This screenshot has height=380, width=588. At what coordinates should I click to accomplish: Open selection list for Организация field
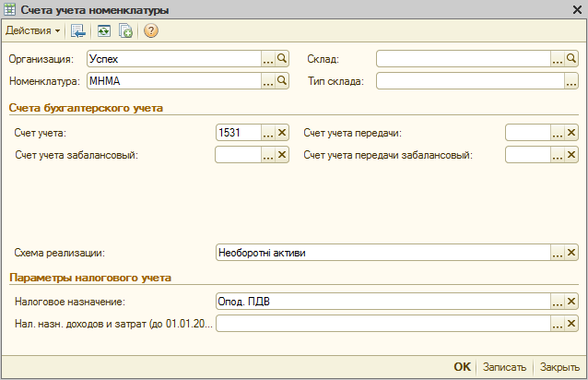268,58
